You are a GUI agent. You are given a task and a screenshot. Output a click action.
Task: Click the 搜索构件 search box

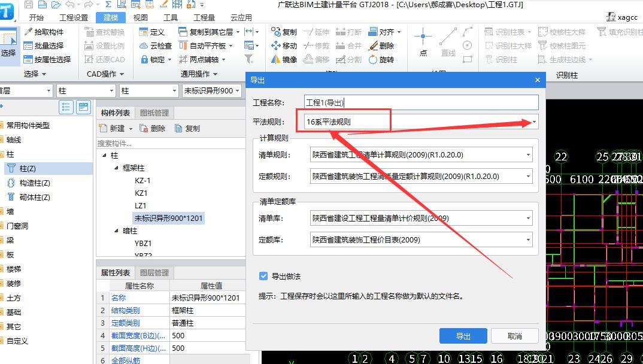[171, 144]
